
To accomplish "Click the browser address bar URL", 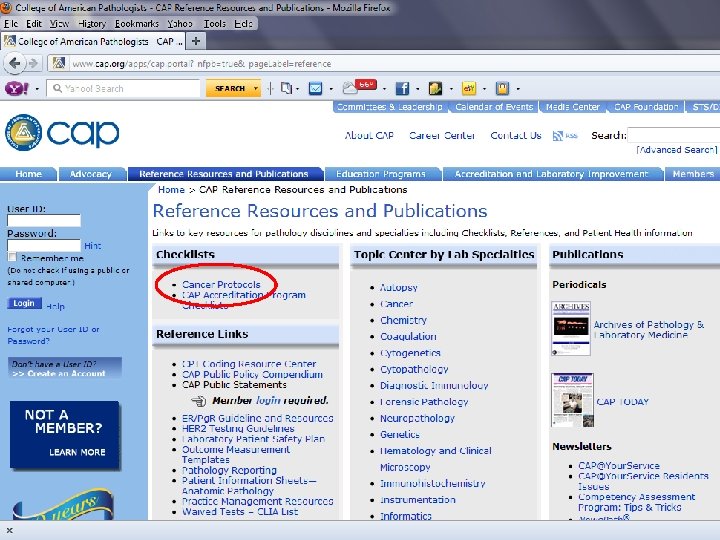I will (202, 64).
